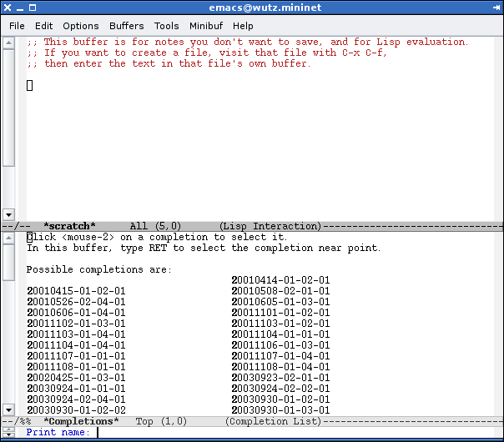The width and height of the screenshot is (504, 442).
Task: Expand the Tools menu
Action: click(167, 26)
